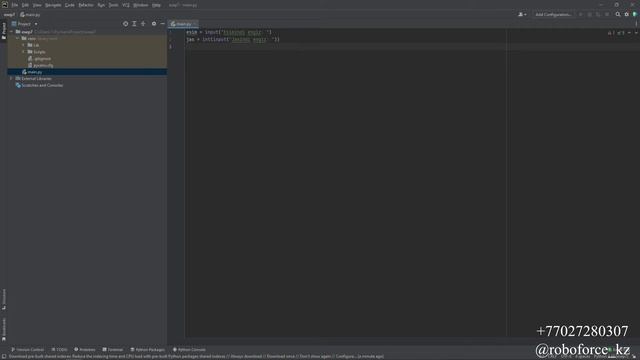Select main.py in the project tree
The width and height of the screenshot is (640, 360).
pos(87,72)
